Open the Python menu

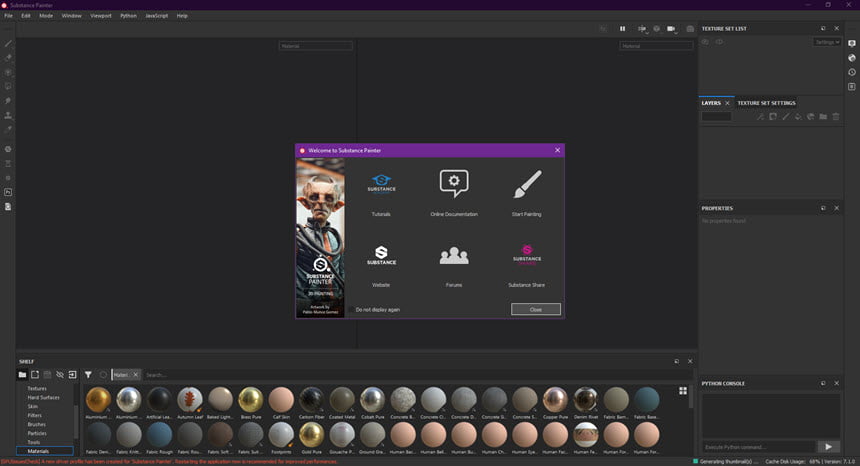coord(128,16)
